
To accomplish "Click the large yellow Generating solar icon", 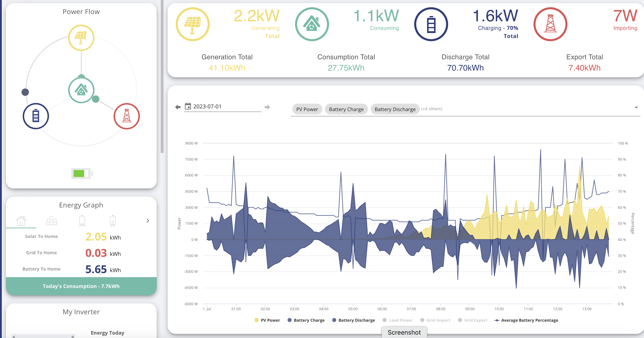I will click(x=192, y=24).
